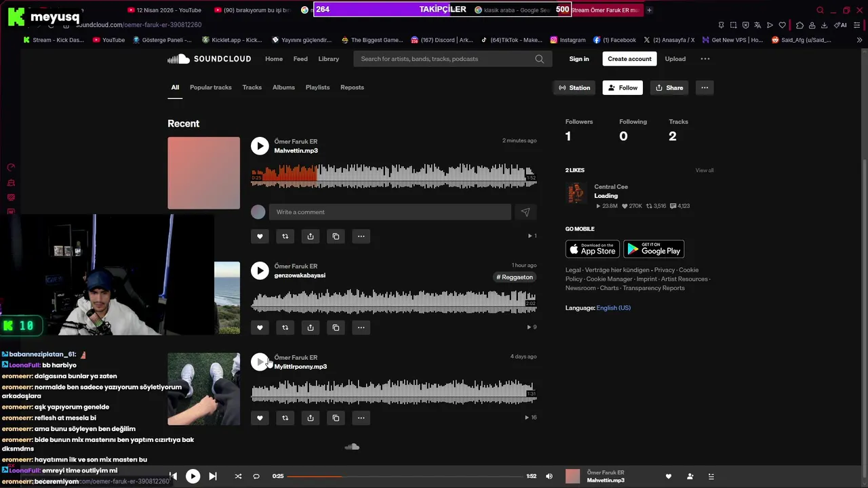Switch to the Albums tab
The width and height of the screenshot is (868, 488).
point(283,87)
